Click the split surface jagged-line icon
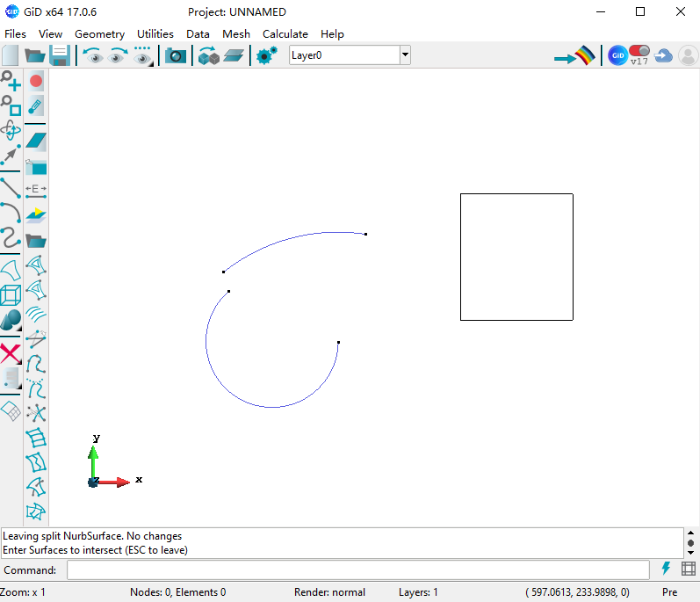This screenshot has height=602, width=700. pyautogui.click(x=36, y=462)
